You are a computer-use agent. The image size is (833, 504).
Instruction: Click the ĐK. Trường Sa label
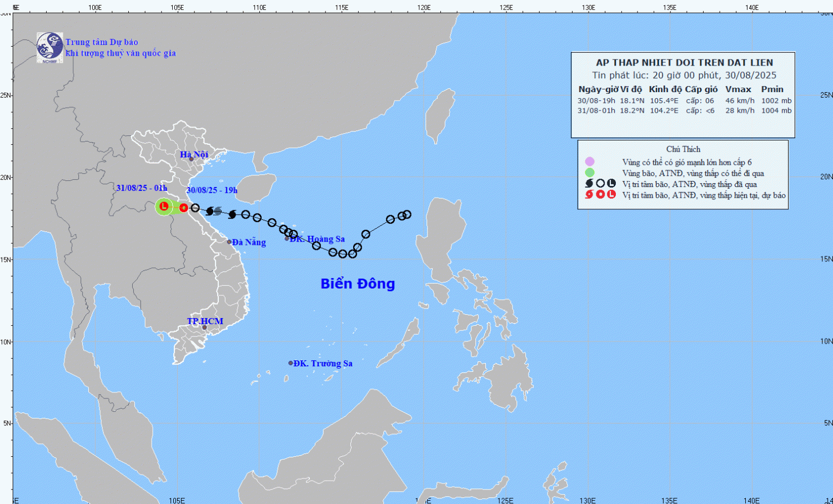pyautogui.click(x=323, y=364)
